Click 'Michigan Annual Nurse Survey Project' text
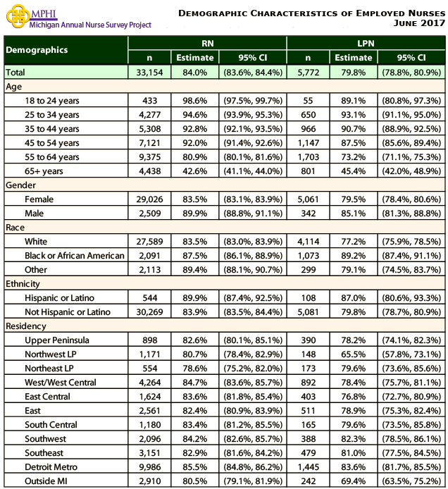This screenshot has width=448, height=489. pos(90,25)
